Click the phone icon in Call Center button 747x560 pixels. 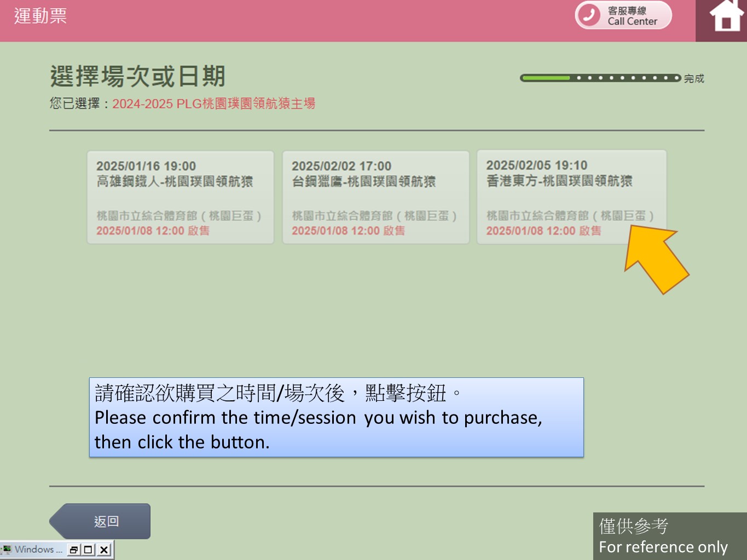(x=589, y=15)
